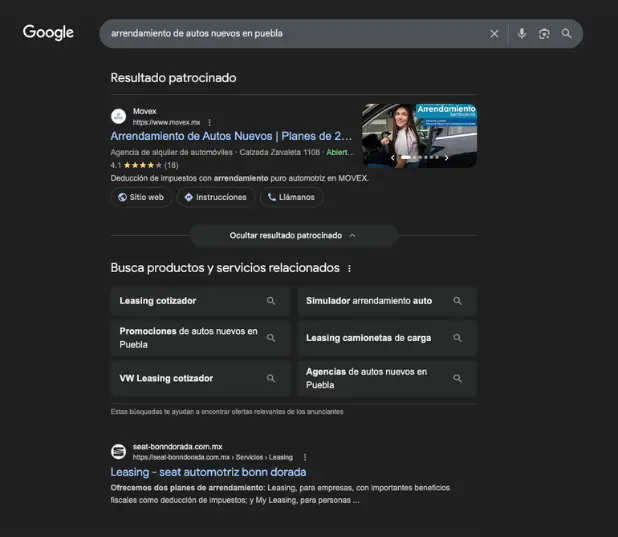Search Agencias de autos nuevos en Puebla
The height and width of the screenshot is (537, 618).
[x=387, y=379]
